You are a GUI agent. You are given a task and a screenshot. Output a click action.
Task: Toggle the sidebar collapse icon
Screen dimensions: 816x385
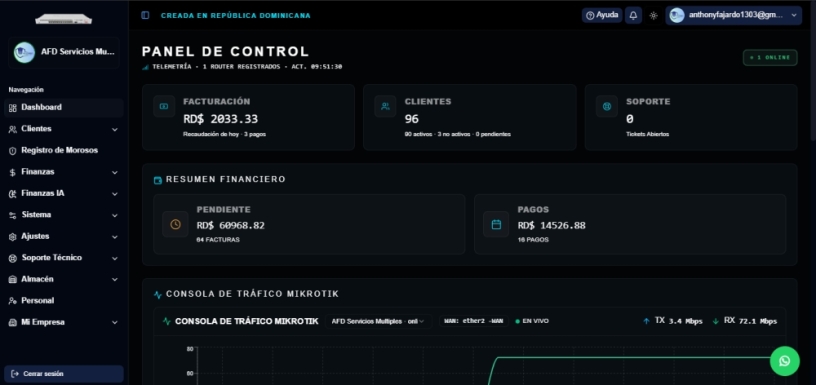pyautogui.click(x=145, y=16)
